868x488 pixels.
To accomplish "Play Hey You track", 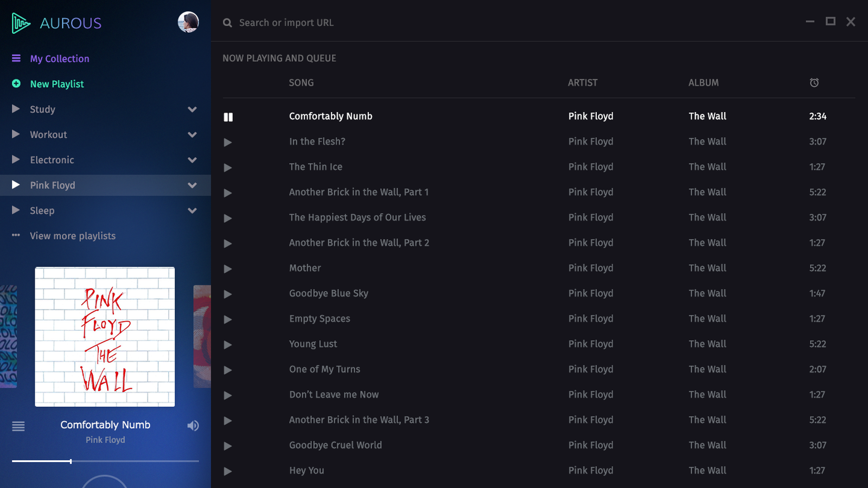I will click(x=228, y=471).
